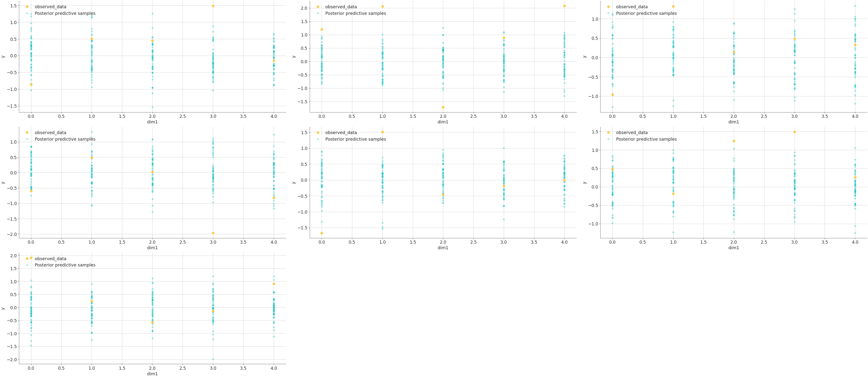Click the 2.5 x tick label in center plot

point(473,242)
